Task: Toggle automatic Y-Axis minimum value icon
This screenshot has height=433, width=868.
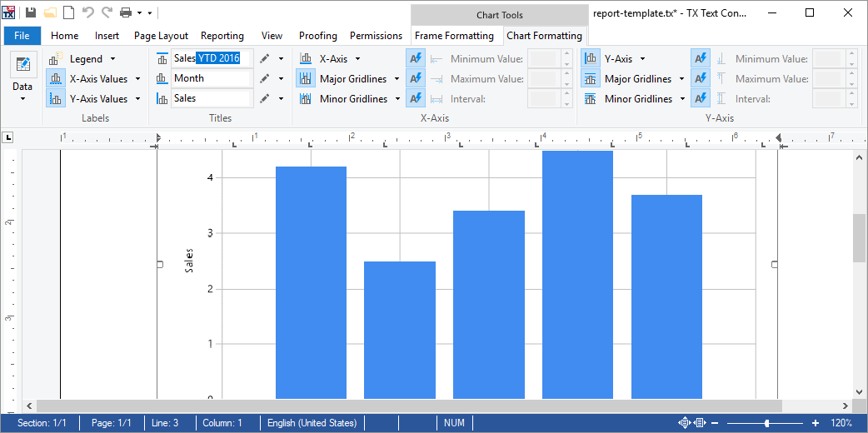Action: pyautogui.click(x=701, y=58)
